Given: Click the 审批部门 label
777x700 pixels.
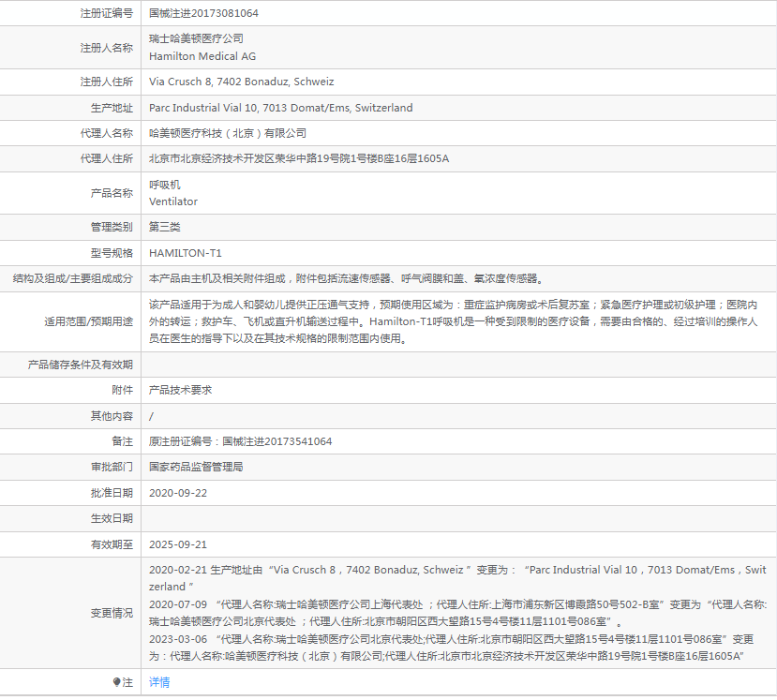Looking at the screenshot, I should [112, 467].
